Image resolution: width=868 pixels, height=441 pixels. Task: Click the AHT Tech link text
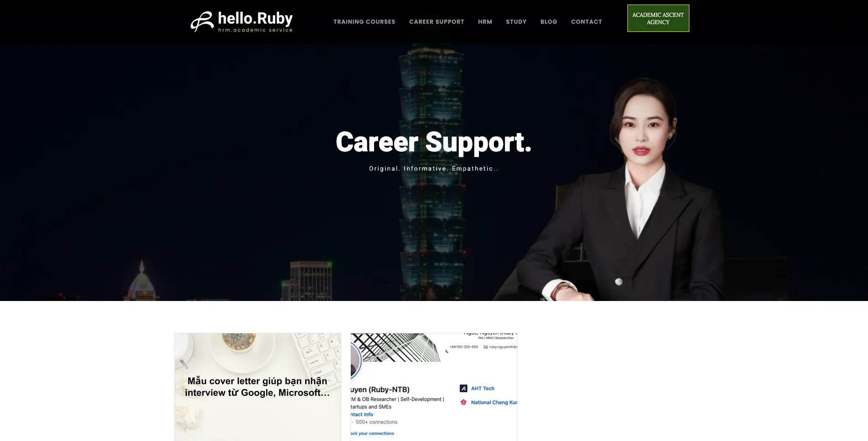coord(483,389)
